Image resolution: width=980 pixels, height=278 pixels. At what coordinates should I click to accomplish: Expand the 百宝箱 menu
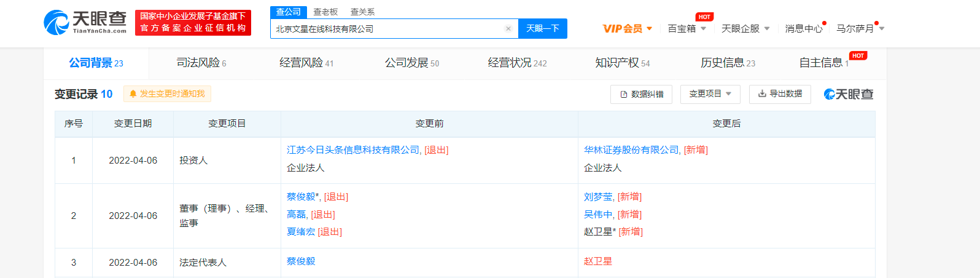click(x=687, y=28)
